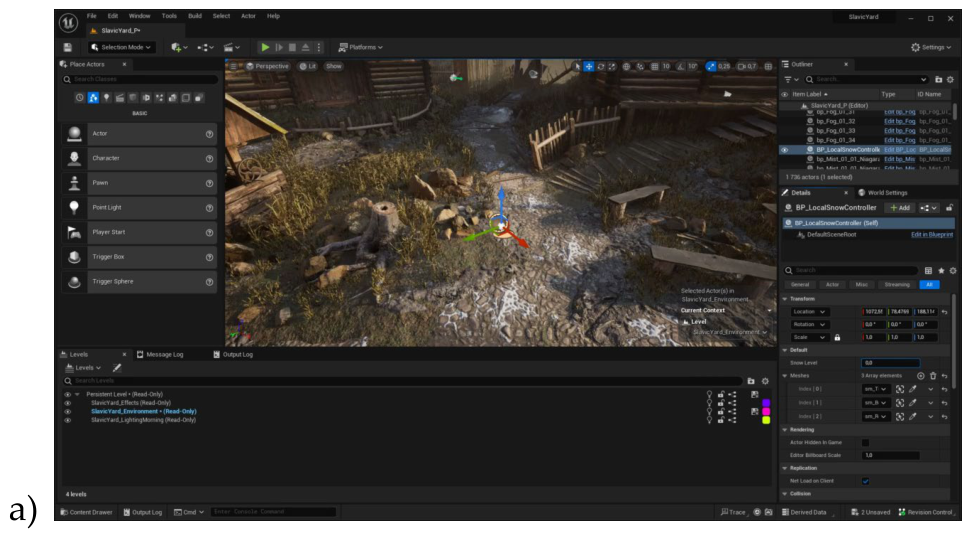Toggle rotation snapping angle icon

pyautogui.click(x=681, y=66)
